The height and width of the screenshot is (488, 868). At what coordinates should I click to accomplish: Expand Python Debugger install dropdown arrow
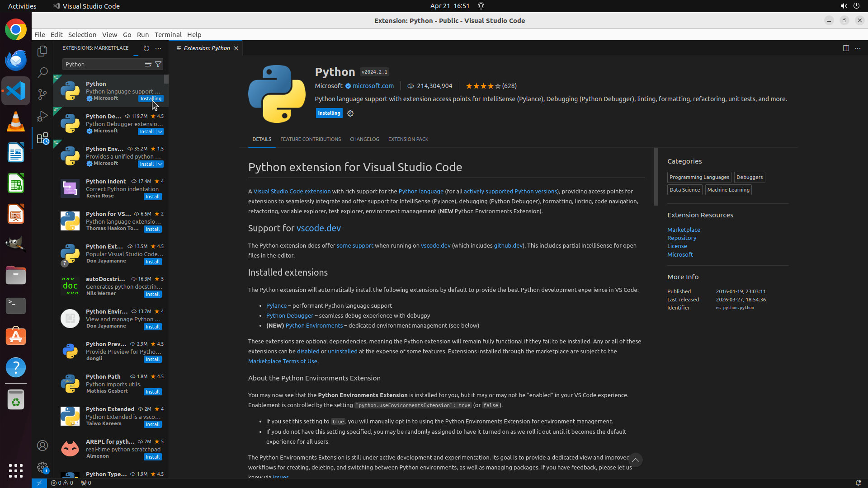[160, 131]
